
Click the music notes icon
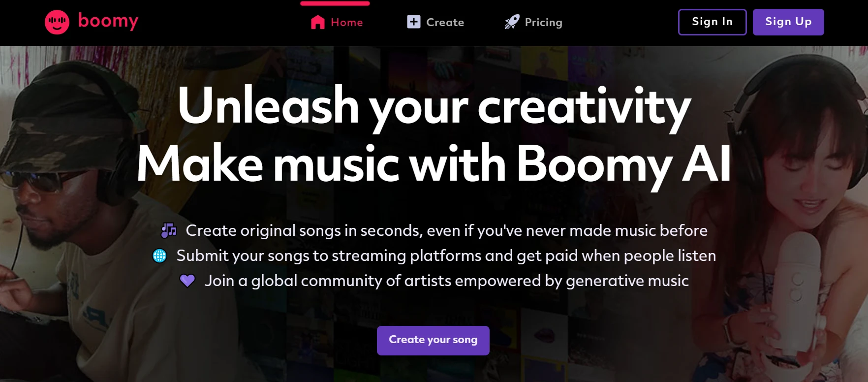coord(169,230)
